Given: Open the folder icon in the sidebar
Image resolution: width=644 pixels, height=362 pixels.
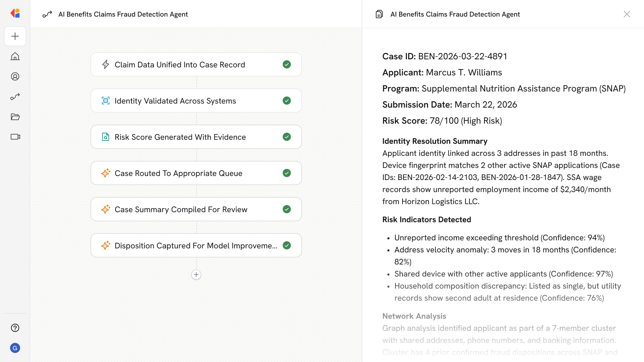Looking at the screenshot, I should pos(15,117).
